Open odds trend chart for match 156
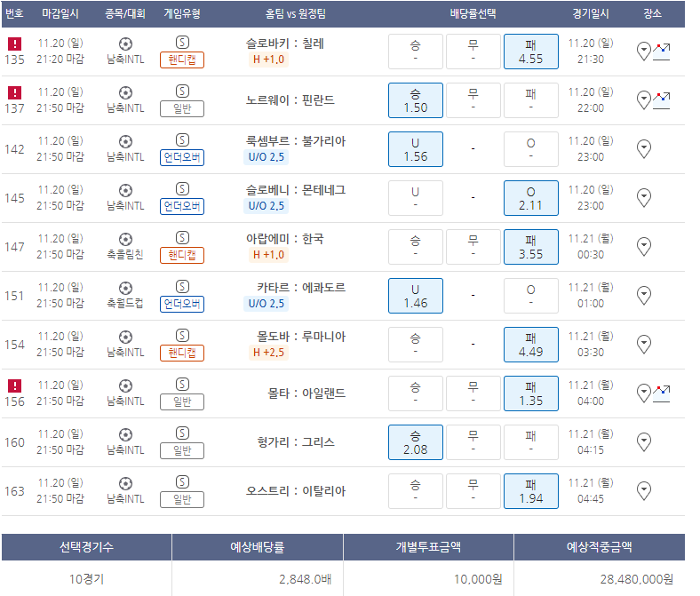The image size is (700, 596). [661, 393]
